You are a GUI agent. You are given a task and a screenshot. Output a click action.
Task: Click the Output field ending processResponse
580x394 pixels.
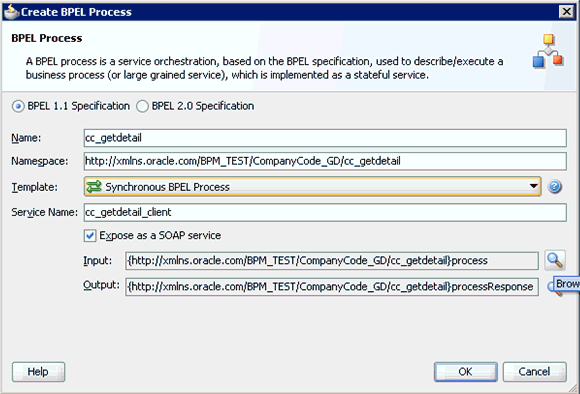[332, 287]
